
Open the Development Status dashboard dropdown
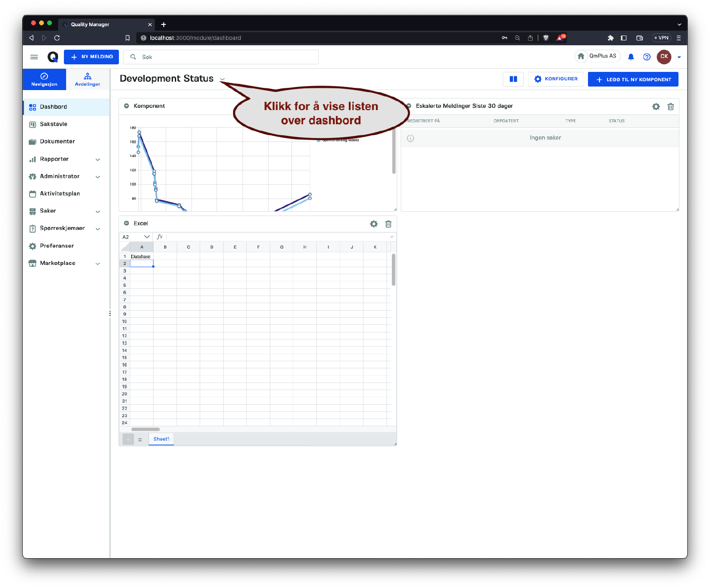click(x=222, y=79)
